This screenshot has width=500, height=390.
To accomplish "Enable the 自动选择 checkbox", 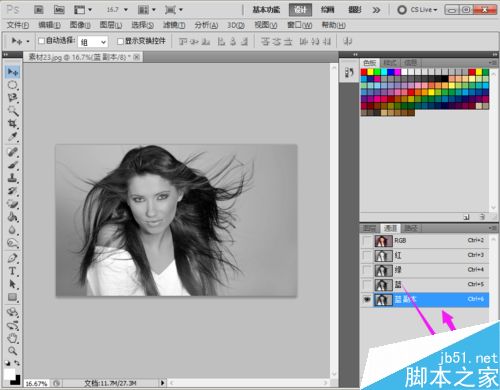I will (41, 41).
